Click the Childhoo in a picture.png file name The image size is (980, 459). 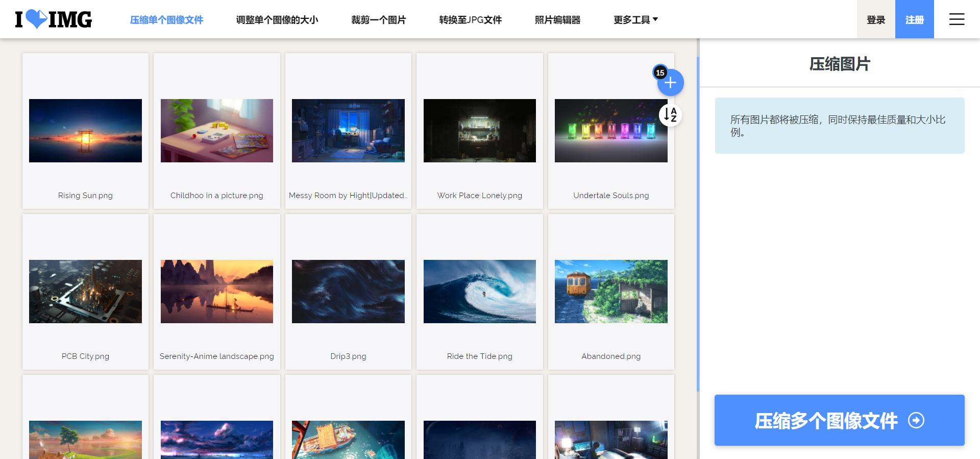pos(217,196)
